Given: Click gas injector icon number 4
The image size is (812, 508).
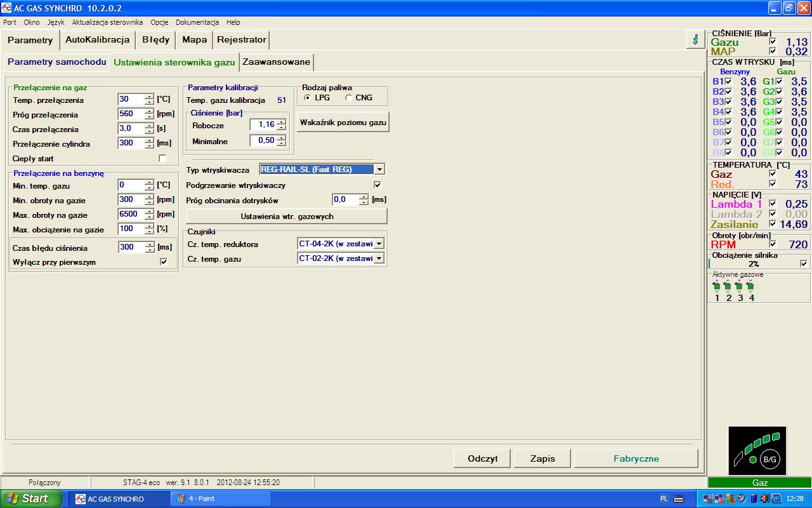Looking at the screenshot, I should pyautogui.click(x=751, y=287).
